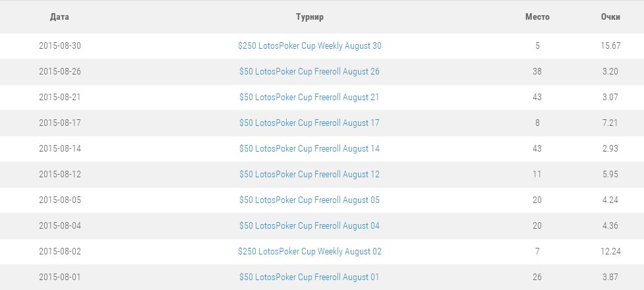Click the 2015-08-17 date cell
Image resolution: width=644 pixels, height=290 pixels.
[60, 123]
